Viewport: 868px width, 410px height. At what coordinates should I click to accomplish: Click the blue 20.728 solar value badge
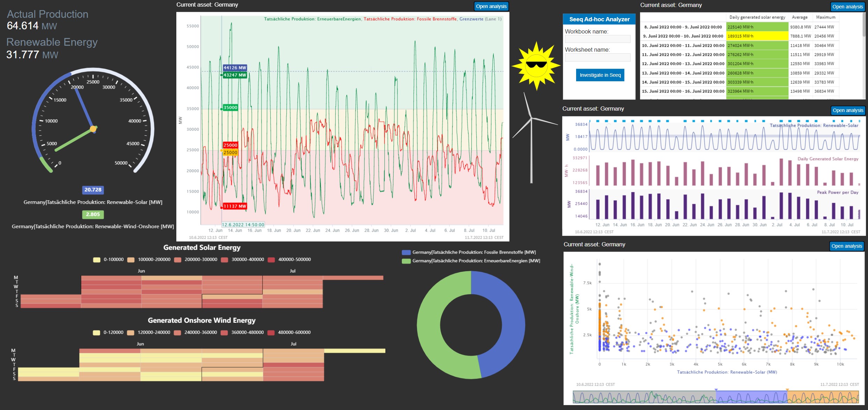tap(93, 190)
